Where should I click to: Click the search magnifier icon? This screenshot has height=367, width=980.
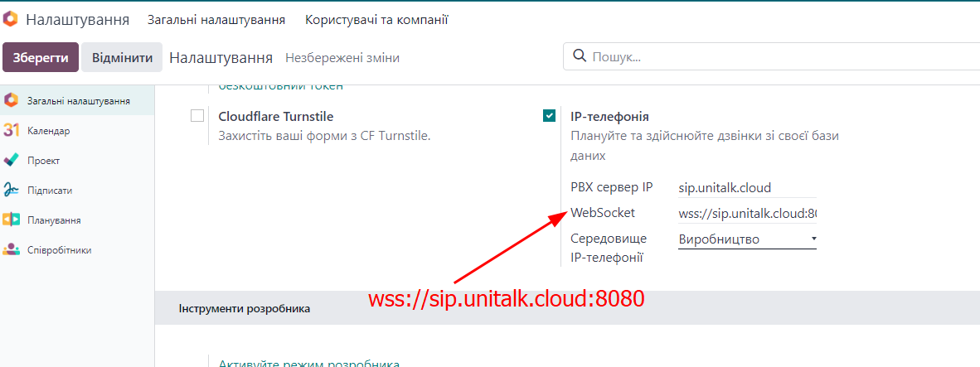click(580, 57)
